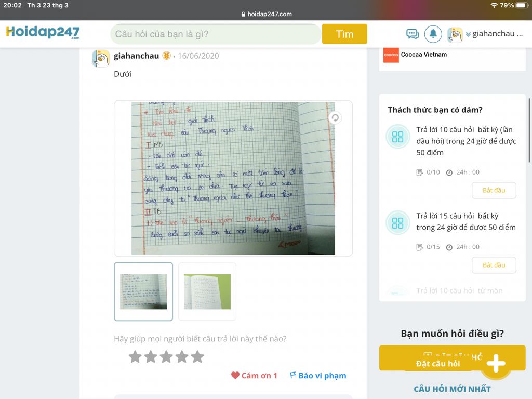Select the second notebook photo thumbnail

[x=207, y=291]
